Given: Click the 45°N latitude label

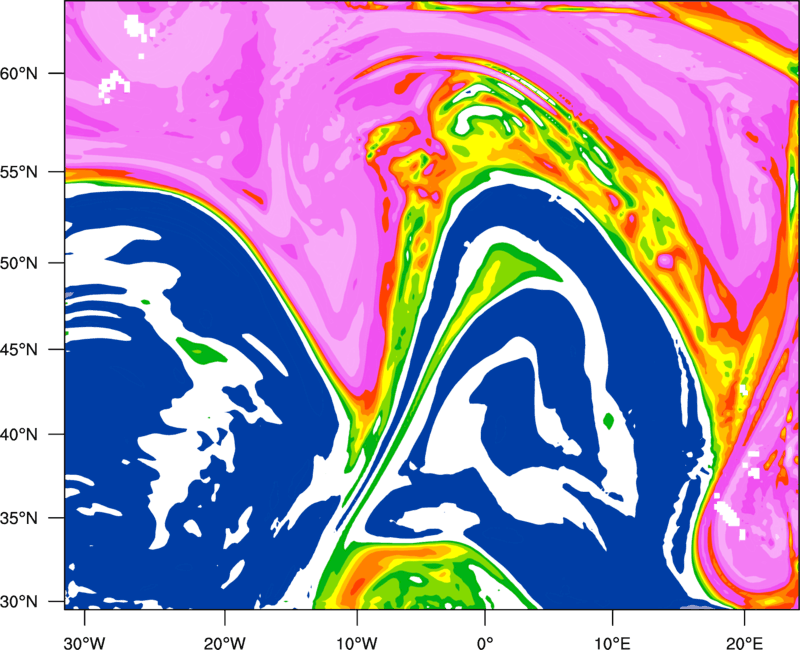Looking at the screenshot, I should point(19,349).
